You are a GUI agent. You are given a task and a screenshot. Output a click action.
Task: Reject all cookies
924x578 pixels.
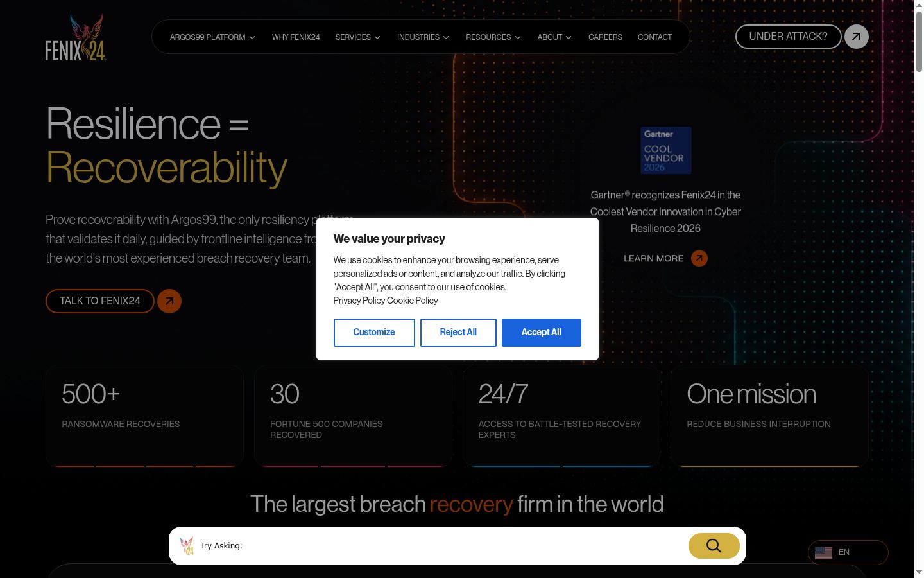point(458,333)
